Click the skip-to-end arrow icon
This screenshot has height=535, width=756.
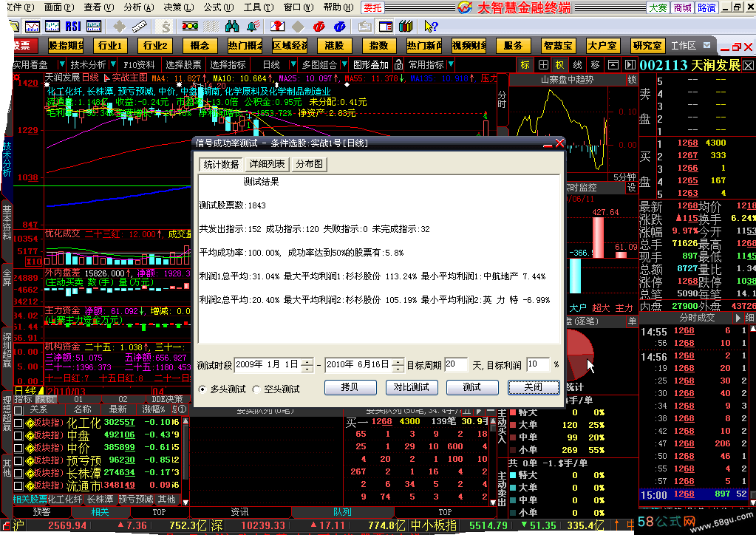(x=630, y=64)
